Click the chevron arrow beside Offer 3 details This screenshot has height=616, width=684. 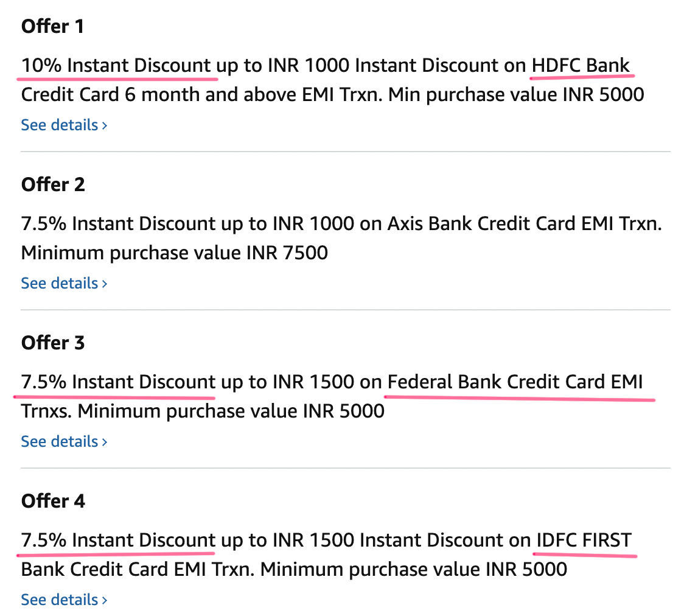pyautogui.click(x=104, y=443)
